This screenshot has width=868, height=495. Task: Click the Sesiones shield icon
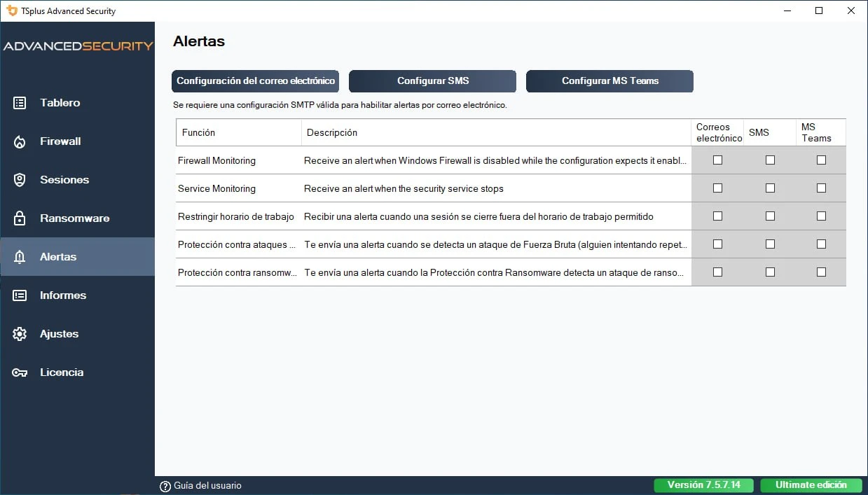tap(20, 180)
